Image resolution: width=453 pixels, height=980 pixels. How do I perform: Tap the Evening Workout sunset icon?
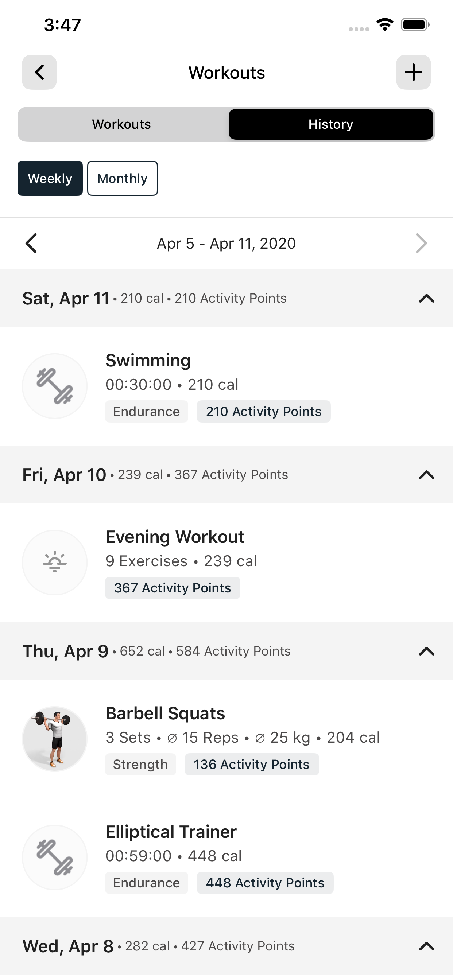[55, 562]
